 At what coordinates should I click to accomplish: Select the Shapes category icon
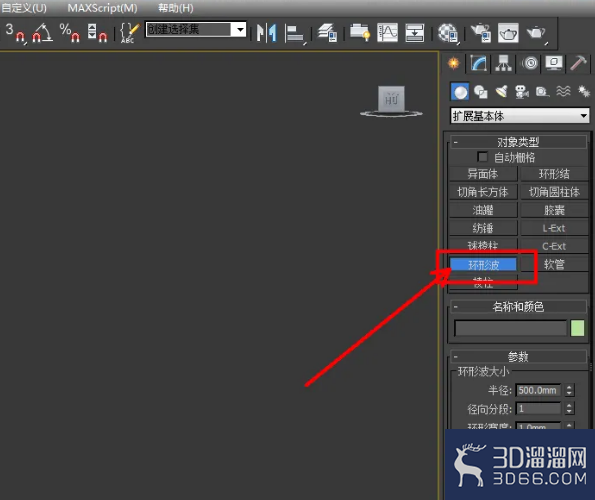tap(481, 92)
